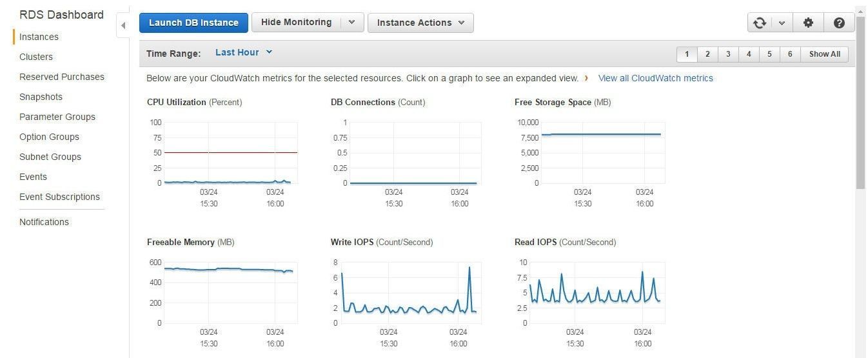Go to page 2 of metrics

click(x=707, y=54)
